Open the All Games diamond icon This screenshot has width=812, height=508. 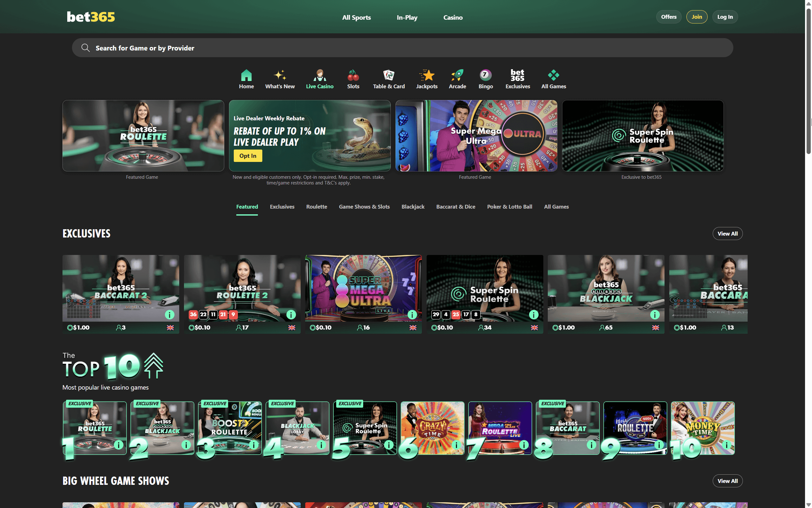pos(553,75)
